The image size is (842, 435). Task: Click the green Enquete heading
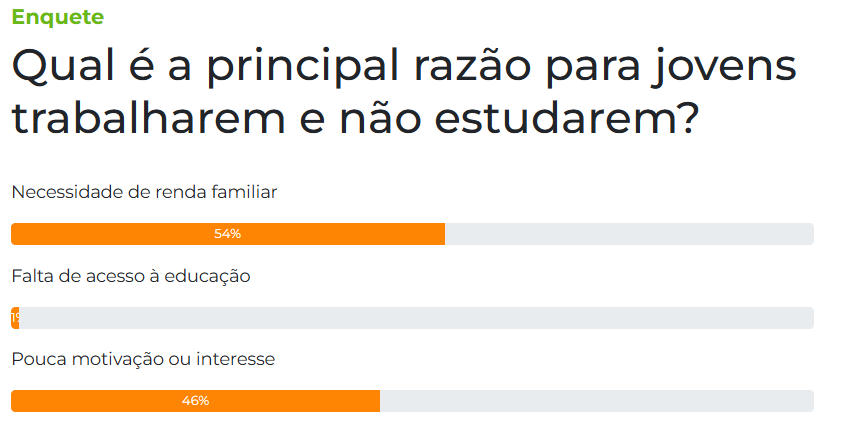pyautogui.click(x=57, y=17)
